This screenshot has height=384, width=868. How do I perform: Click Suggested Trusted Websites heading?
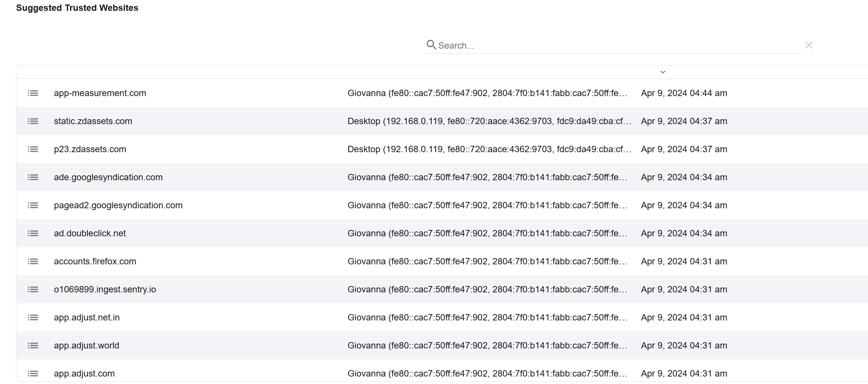77,8
